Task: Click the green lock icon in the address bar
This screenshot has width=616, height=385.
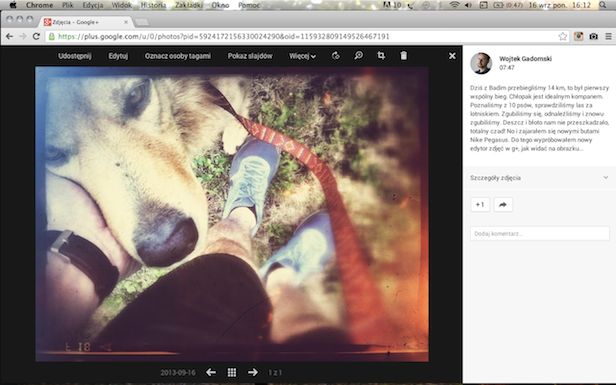Action: 51,37
